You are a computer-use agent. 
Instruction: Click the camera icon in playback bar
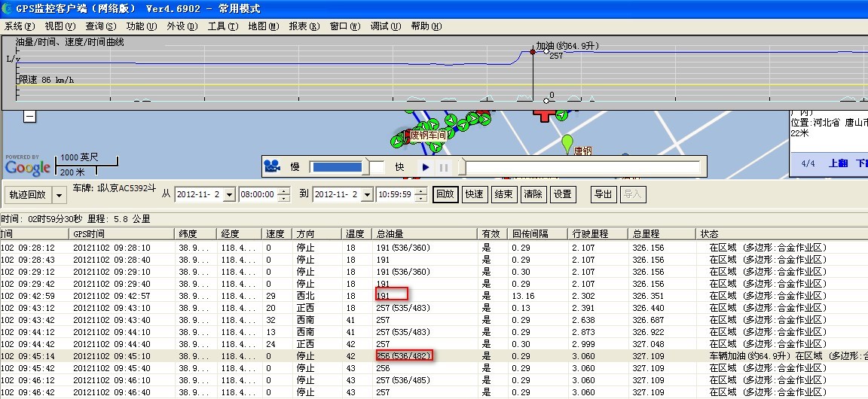pos(272,167)
